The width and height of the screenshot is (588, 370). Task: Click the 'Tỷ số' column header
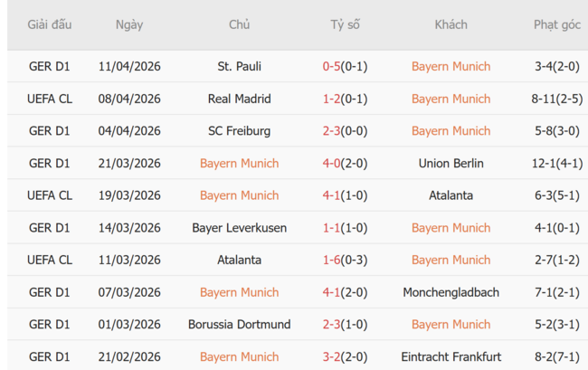click(345, 24)
